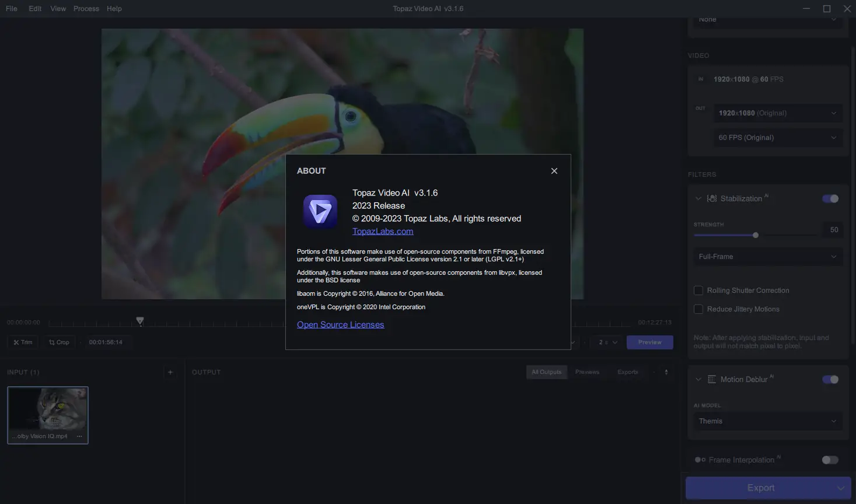
Task: Open the TopazLabs.com link
Action: pos(383,231)
